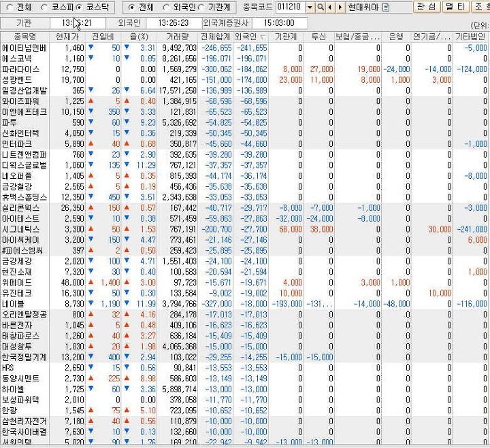Go to next stock with right arrow
Image resolution: width=490 pixels, height=448 pixels.
coord(340,7)
